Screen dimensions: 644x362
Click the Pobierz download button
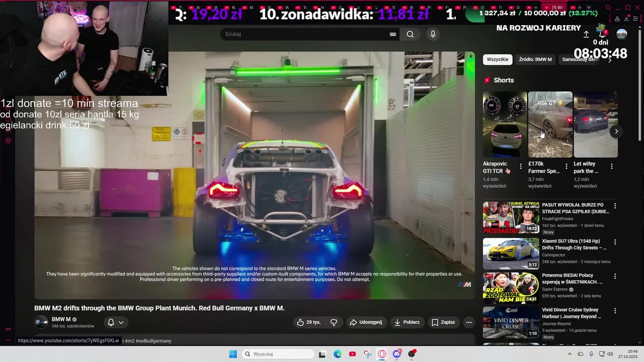click(407, 322)
